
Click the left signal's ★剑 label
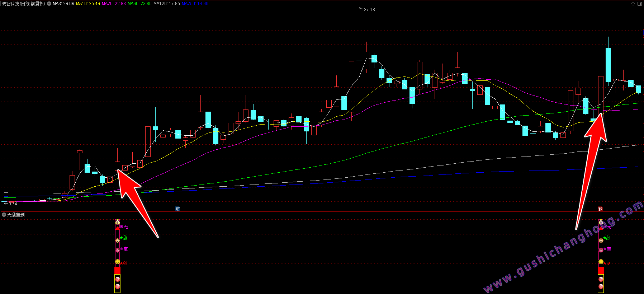click(x=123, y=263)
